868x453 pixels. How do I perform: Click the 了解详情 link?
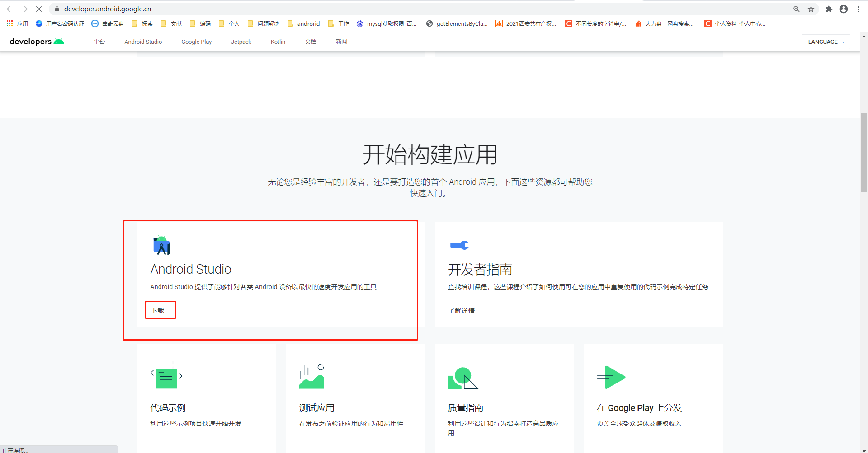pyautogui.click(x=461, y=311)
